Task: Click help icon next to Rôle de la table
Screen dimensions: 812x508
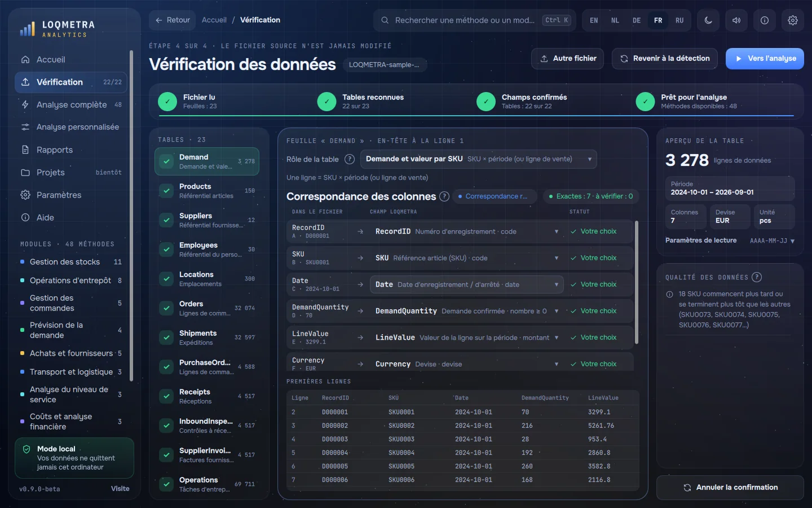Action: [x=350, y=159]
